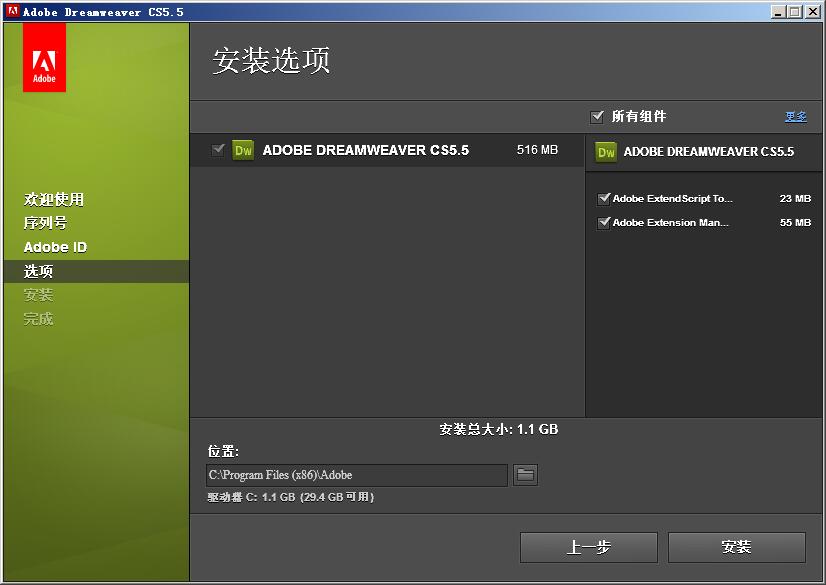Go to the 序列号 step in sidebar

click(45, 223)
